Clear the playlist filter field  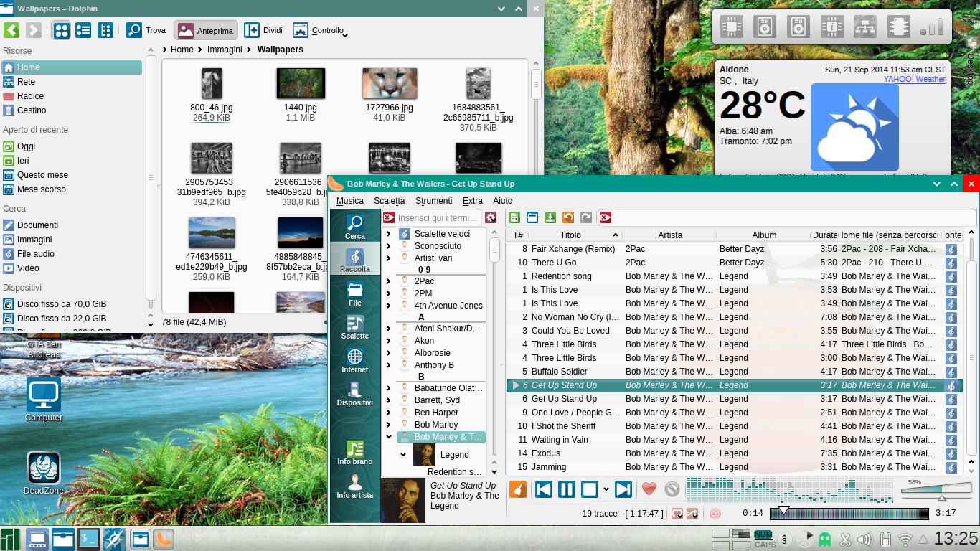pos(606,217)
